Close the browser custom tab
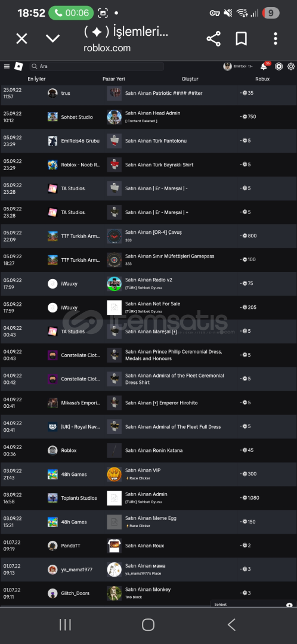This screenshot has height=644, width=297. pos(21,39)
